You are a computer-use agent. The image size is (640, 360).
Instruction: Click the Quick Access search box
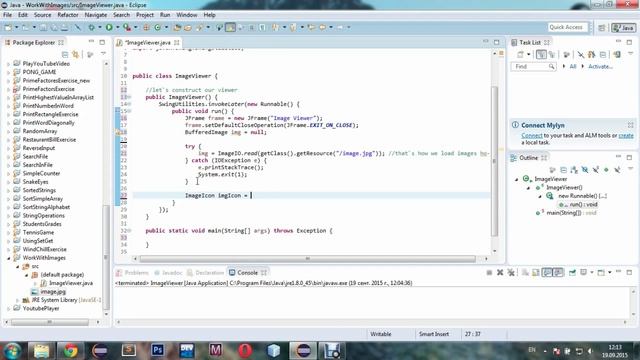click(x=568, y=27)
